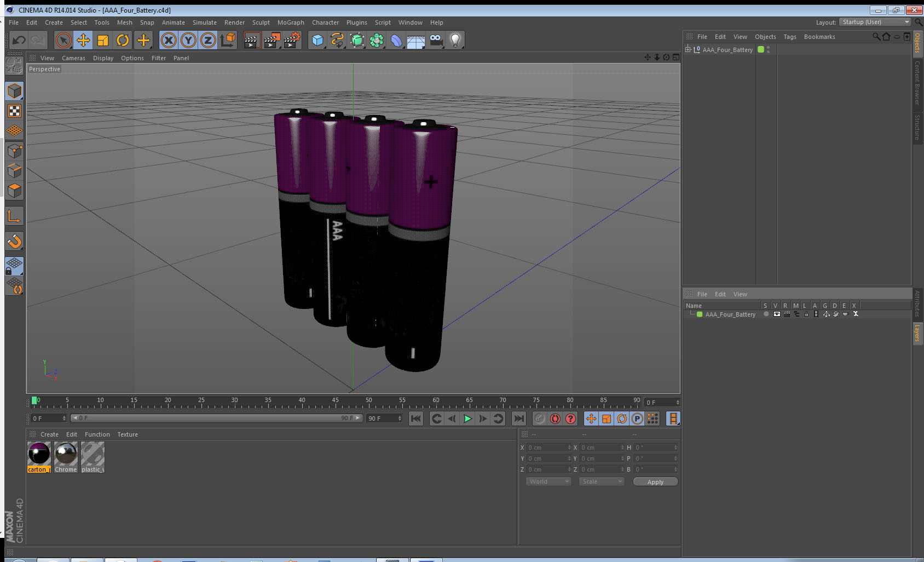Toggle AAA_Four_Battery layer solo dot
Screen dimensions: 924x562
pos(766,314)
